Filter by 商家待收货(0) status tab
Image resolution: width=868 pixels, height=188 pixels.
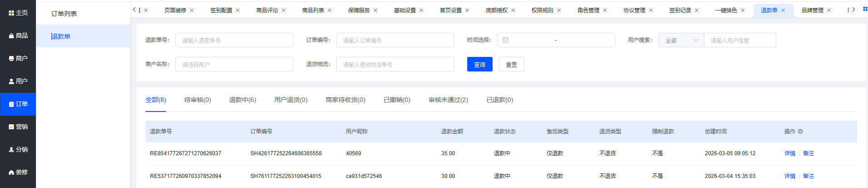345,100
